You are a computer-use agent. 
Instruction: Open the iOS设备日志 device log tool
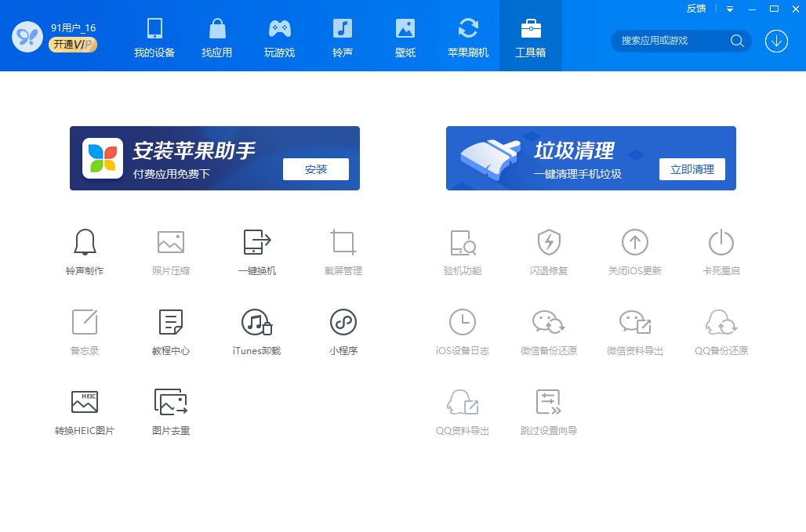tap(463, 331)
